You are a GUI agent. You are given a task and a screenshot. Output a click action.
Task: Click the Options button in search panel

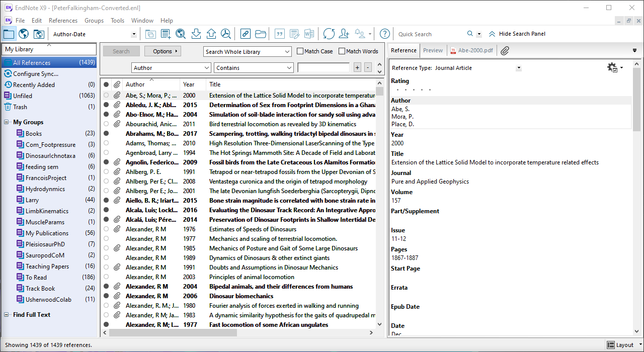163,51
